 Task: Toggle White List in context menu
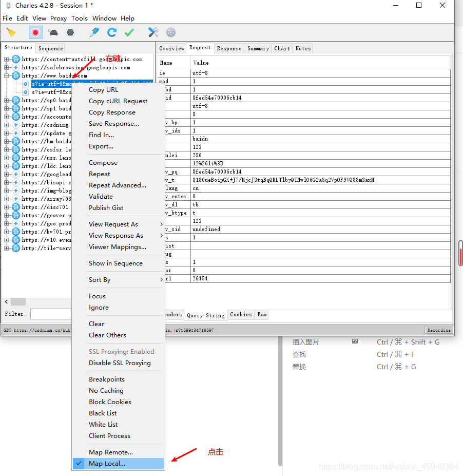[x=119, y=424]
